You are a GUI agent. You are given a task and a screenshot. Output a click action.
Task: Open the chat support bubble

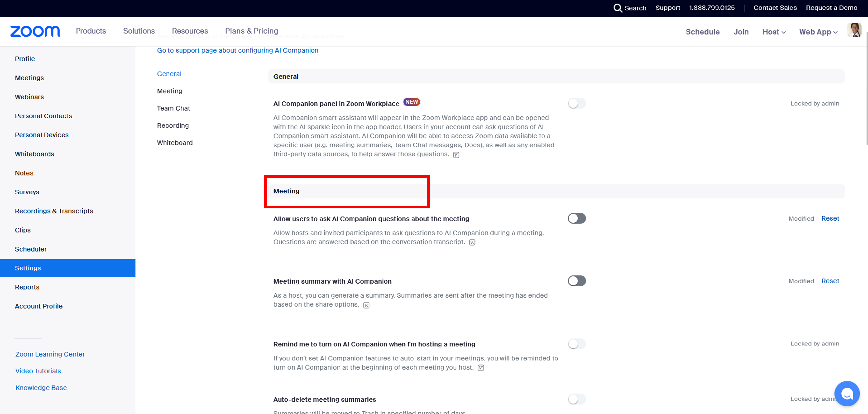point(847,393)
